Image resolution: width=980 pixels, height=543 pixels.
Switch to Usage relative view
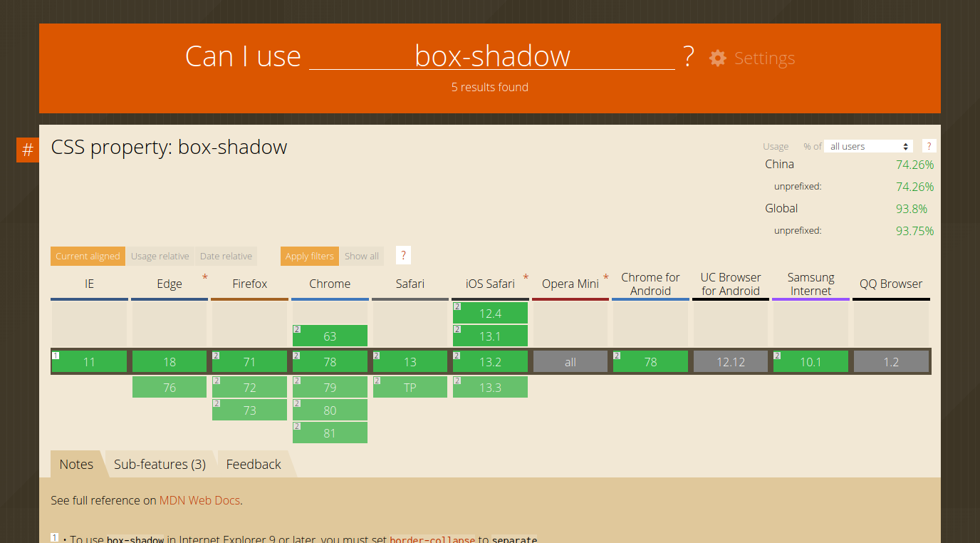[160, 256]
